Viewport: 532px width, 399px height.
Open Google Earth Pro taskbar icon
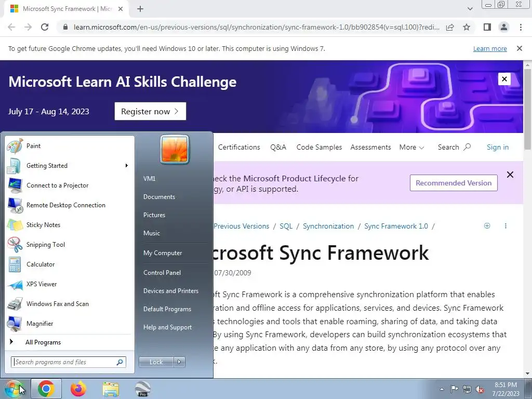[x=143, y=389]
